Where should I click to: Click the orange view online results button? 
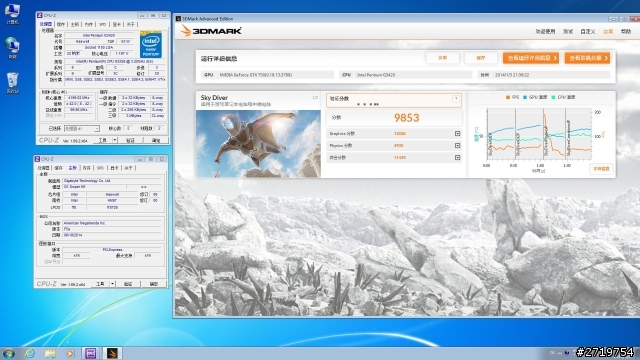[x=587, y=58]
